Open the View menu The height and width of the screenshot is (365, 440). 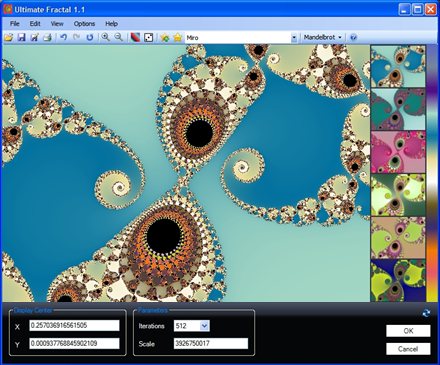(x=57, y=24)
